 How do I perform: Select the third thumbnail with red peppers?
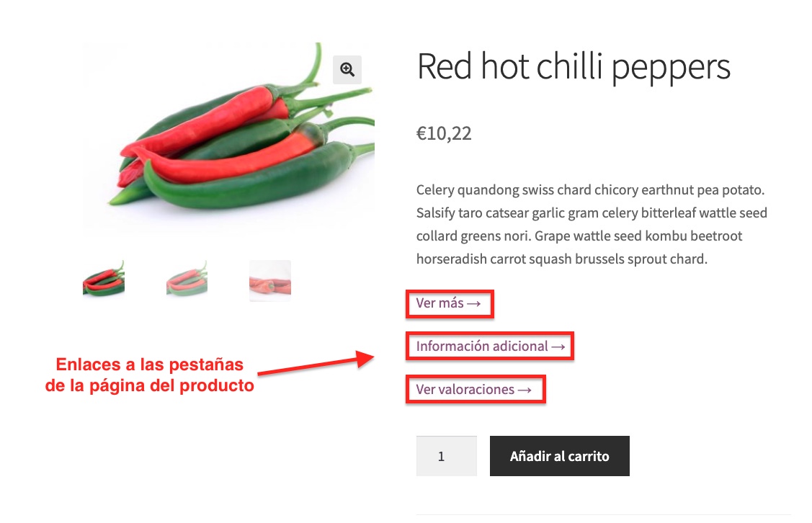pyautogui.click(x=269, y=281)
